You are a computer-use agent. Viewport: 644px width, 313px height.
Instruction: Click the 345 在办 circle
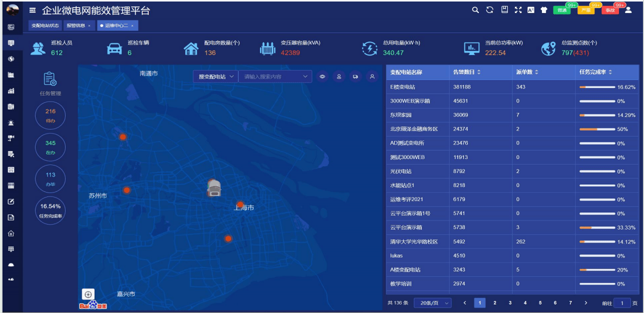pyautogui.click(x=51, y=147)
